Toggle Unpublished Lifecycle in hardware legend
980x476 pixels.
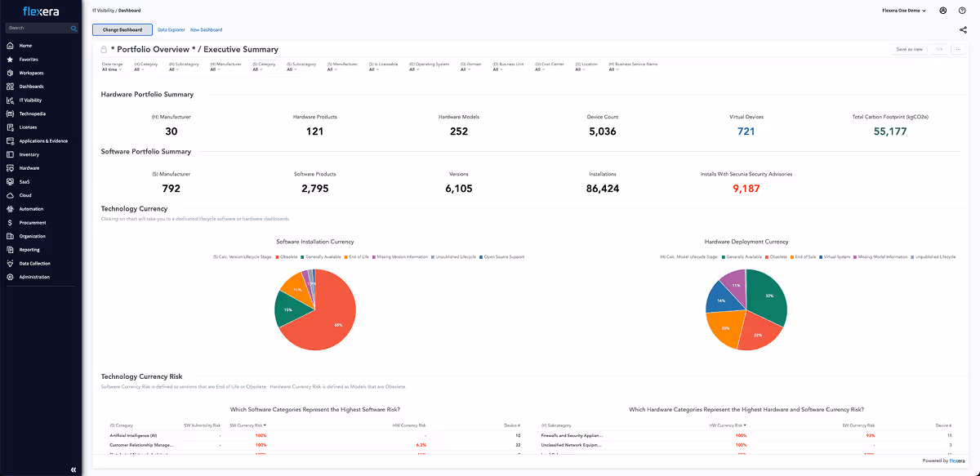(933, 256)
